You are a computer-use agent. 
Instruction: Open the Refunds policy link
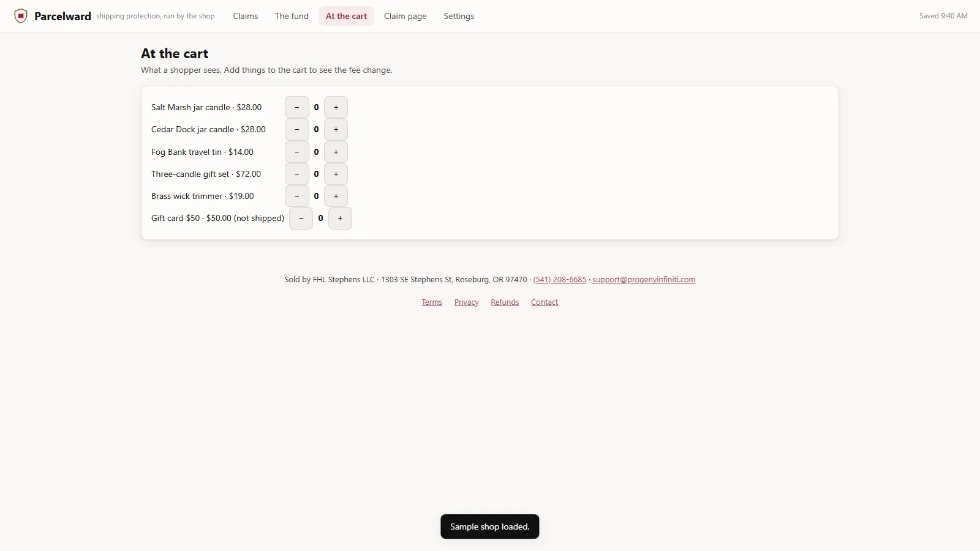pyautogui.click(x=505, y=302)
